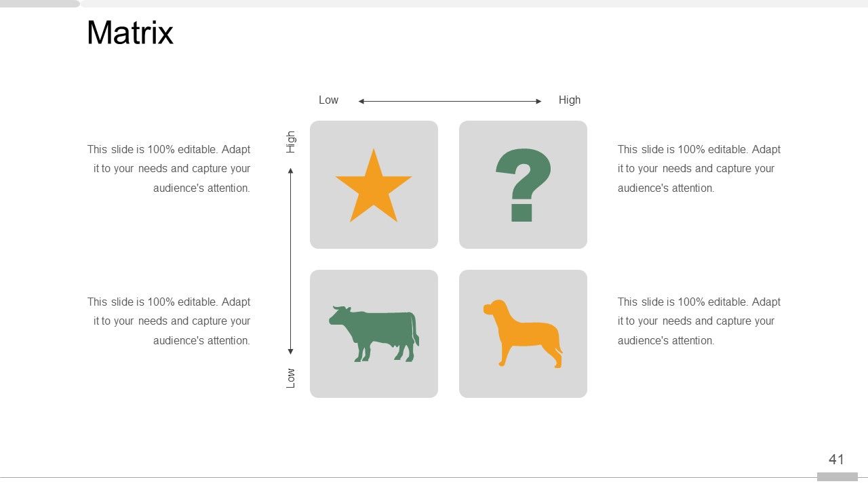Click the green question mark icon
The height and width of the screenshot is (488, 868).
pos(523,184)
